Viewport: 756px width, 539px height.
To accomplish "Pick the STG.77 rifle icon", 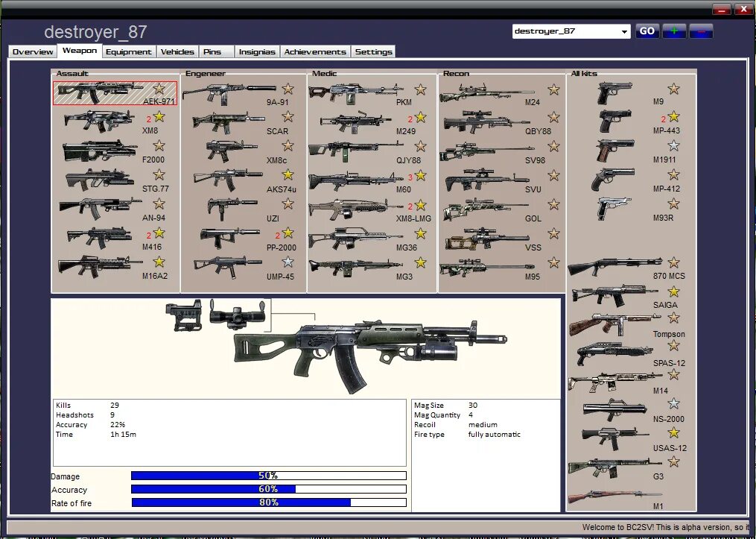I will (99, 179).
